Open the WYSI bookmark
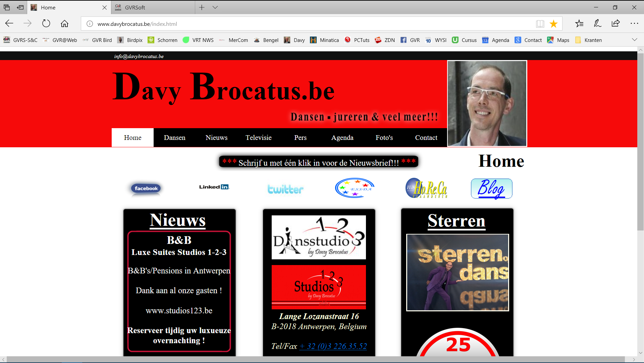The image size is (644, 363). [x=436, y=40]
